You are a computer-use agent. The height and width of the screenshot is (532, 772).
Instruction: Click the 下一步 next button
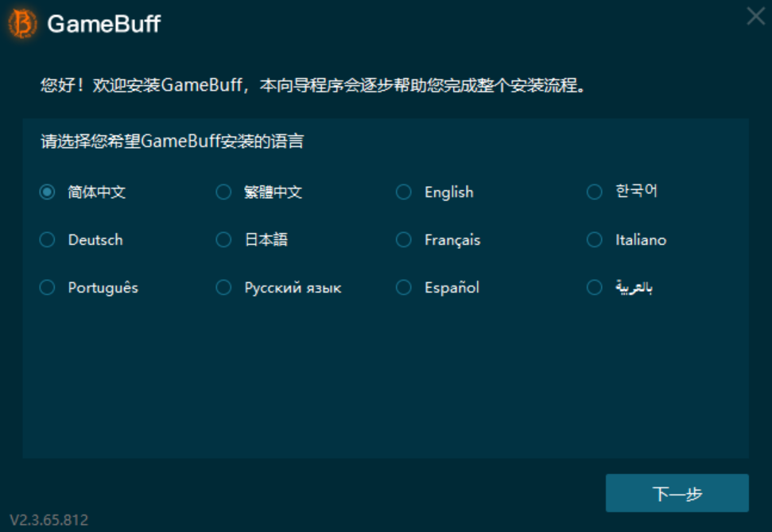677,493
